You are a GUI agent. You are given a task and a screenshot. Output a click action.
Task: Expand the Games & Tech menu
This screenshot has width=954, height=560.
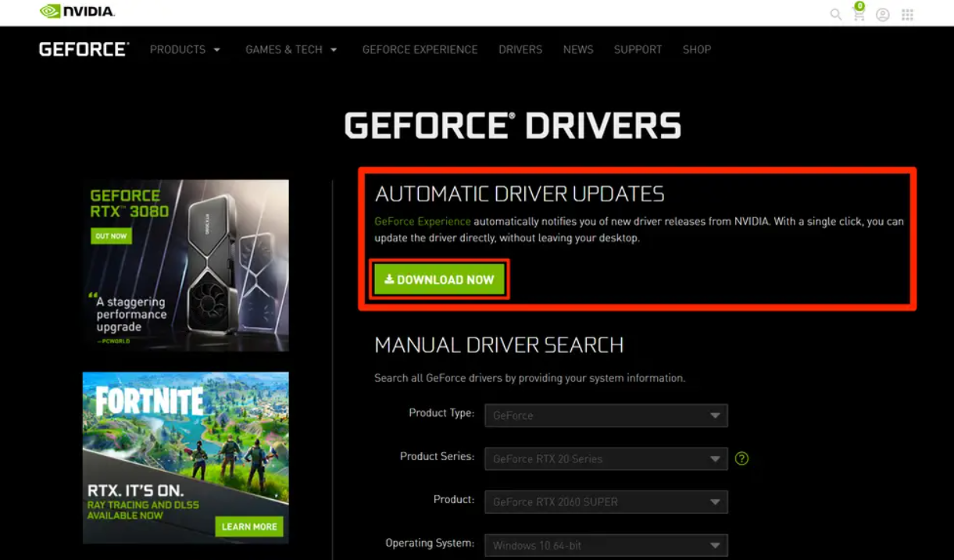pyautogui.click(x=291, y=49)
